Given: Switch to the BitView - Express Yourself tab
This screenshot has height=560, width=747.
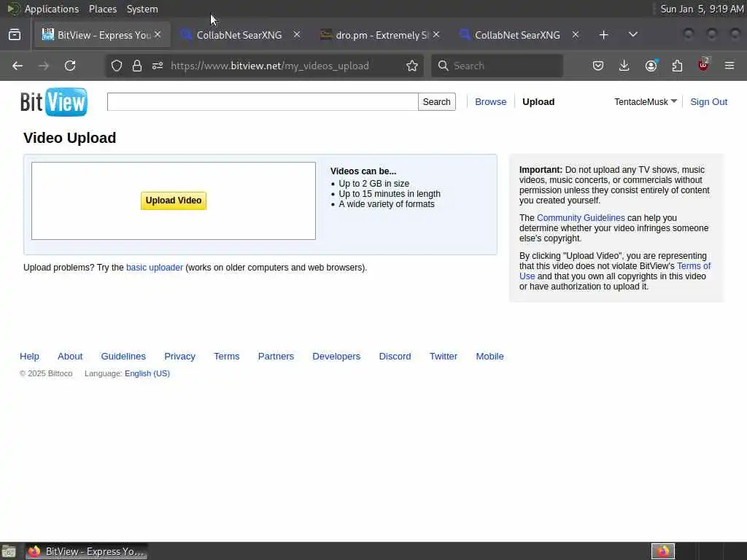Looking at the screenshot, I should tap(102, 35).
